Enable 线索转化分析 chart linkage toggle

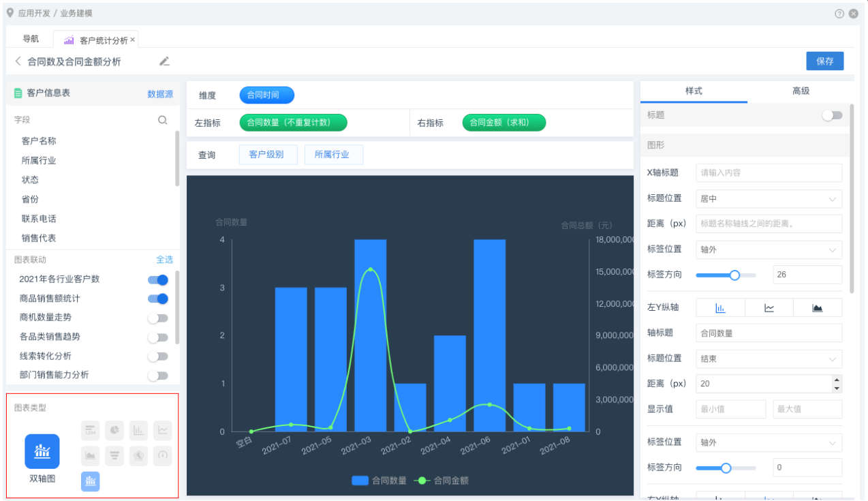tap(157, 356)
